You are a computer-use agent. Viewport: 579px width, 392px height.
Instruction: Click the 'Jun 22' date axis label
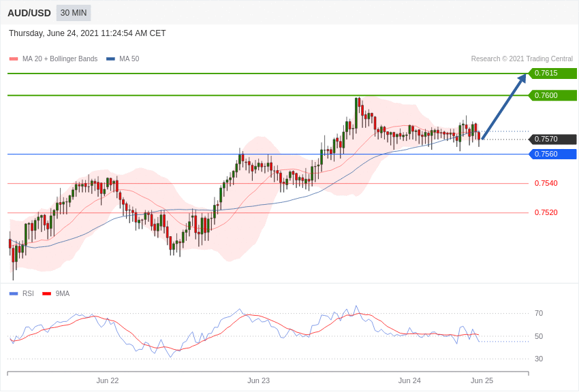[x=108, y=380]
